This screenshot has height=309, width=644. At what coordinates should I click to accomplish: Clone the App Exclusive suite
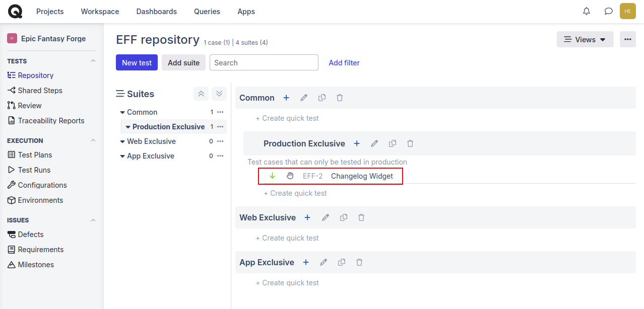(x=342, y=262)
